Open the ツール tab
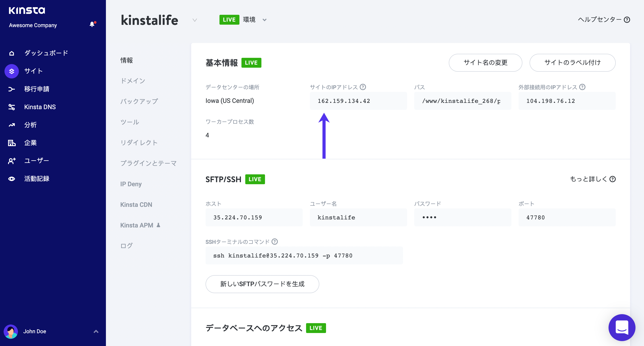Image resolution: width=644 pixels, height=346 pixels. 129,122
